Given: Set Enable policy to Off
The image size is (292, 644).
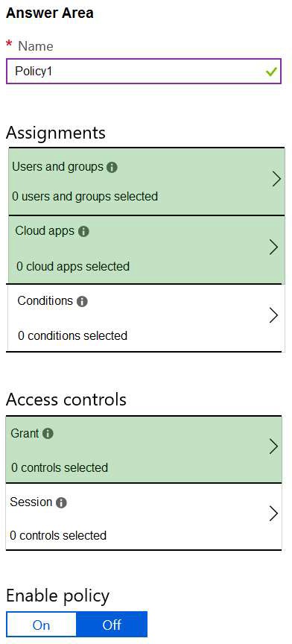Looking at the screenshot, I should pyautogui.click(x=112, y=625).
